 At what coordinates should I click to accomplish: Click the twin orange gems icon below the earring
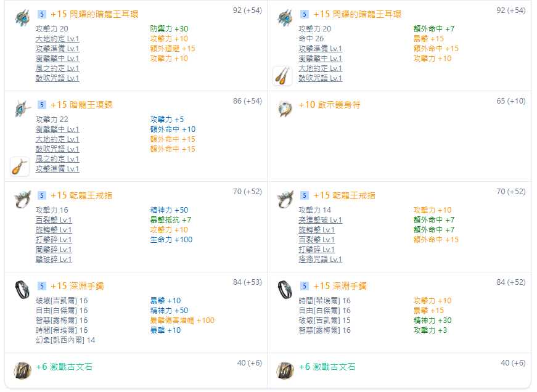click(282, 76)
